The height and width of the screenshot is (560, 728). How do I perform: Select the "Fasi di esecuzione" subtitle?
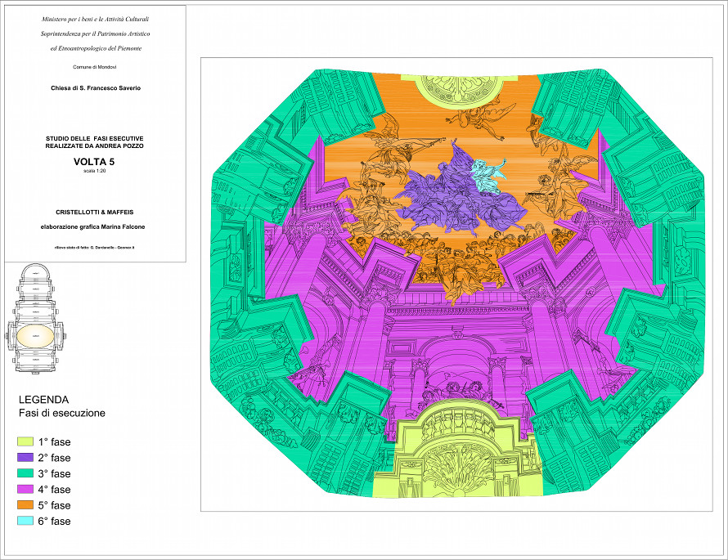[x=62, y=413]
